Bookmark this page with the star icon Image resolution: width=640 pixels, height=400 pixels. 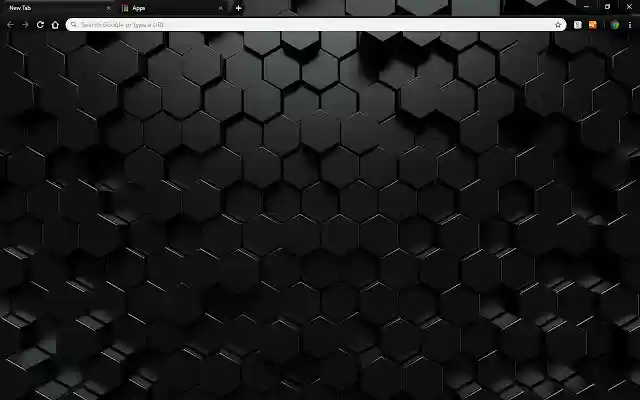pyautogui.click(x=558, y=25)
